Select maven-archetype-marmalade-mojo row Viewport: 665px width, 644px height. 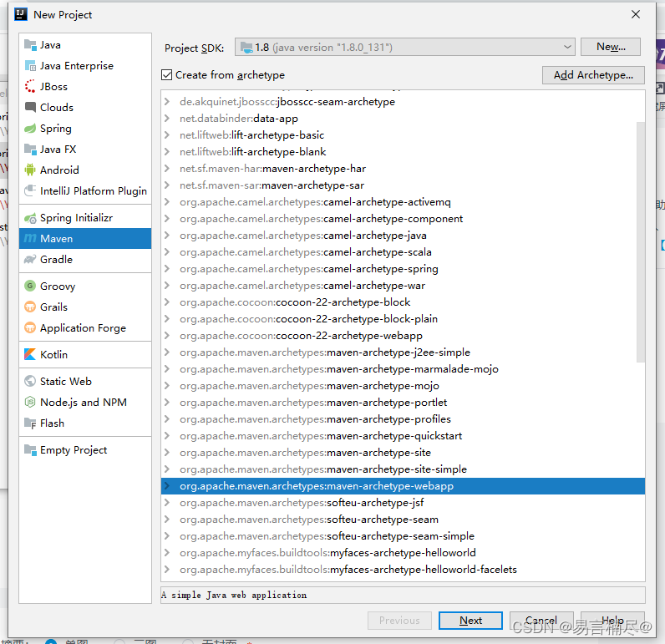click(x=403, y=369)
